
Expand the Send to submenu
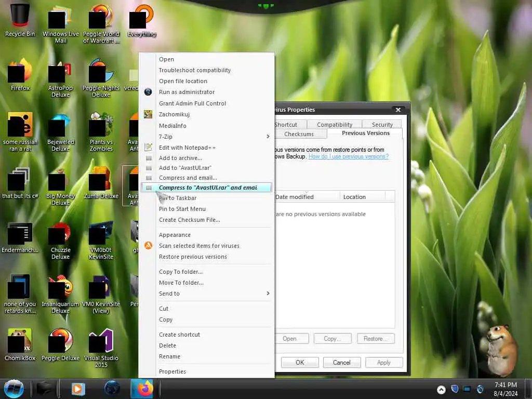206,294
